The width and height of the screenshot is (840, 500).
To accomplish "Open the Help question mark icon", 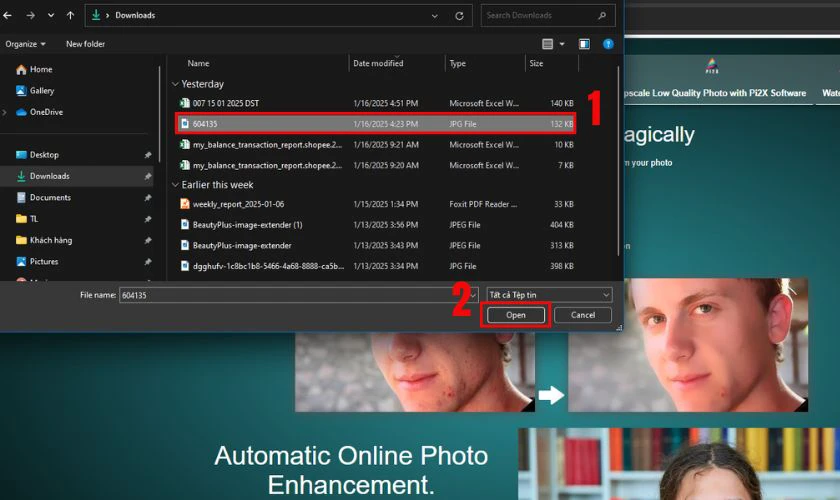I will point(608,44).
